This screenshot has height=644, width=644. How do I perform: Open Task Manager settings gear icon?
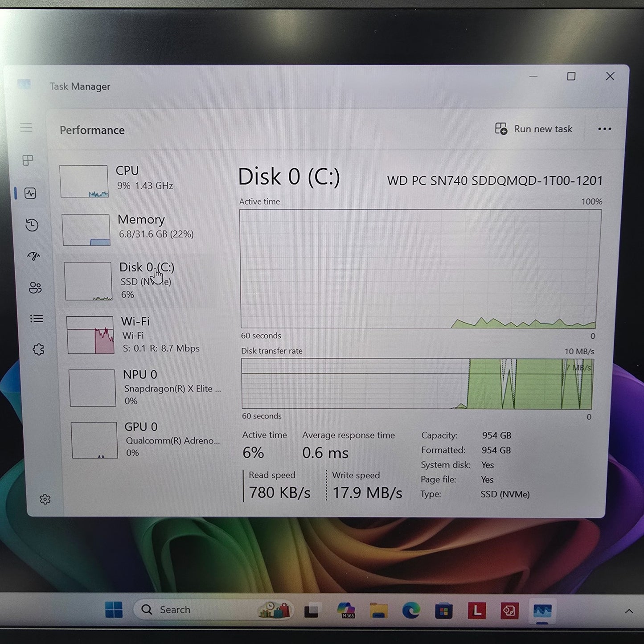(45, 499)
